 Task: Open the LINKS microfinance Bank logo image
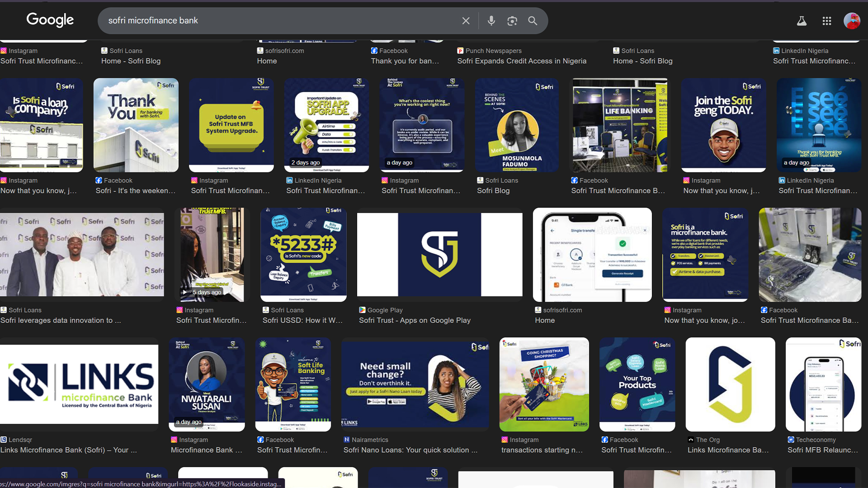[79, 385]
